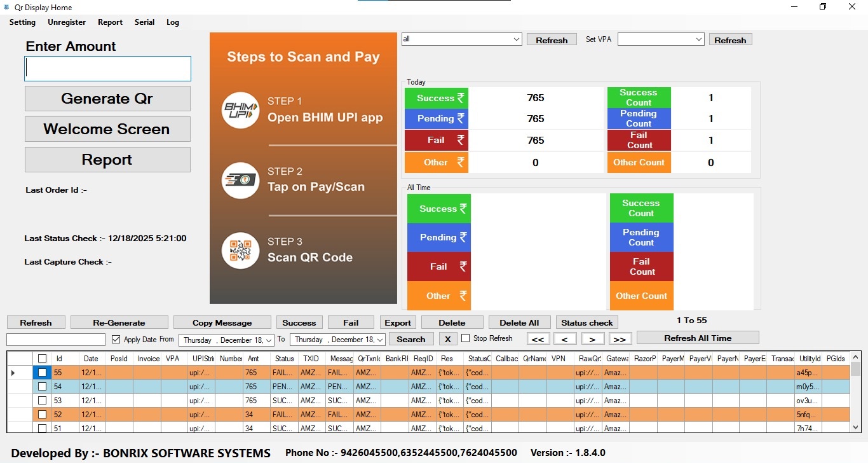Click the Tap on Pay/Scan step icon
Screen dimensions: 868x463
click(240, 181)
